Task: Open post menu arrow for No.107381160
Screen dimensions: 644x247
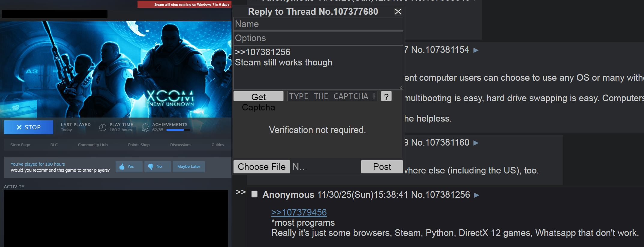Action: [476, 143]
